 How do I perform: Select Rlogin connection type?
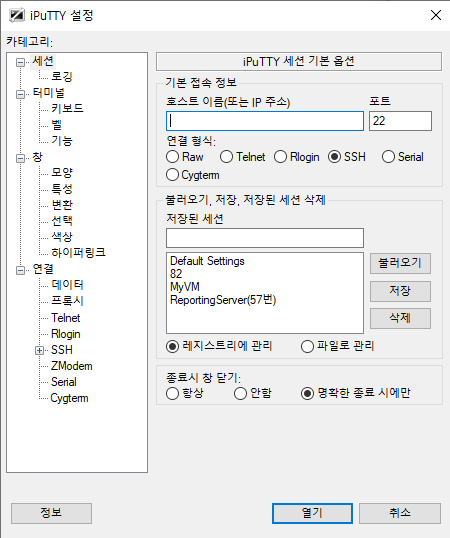click(x=297, y=157)
